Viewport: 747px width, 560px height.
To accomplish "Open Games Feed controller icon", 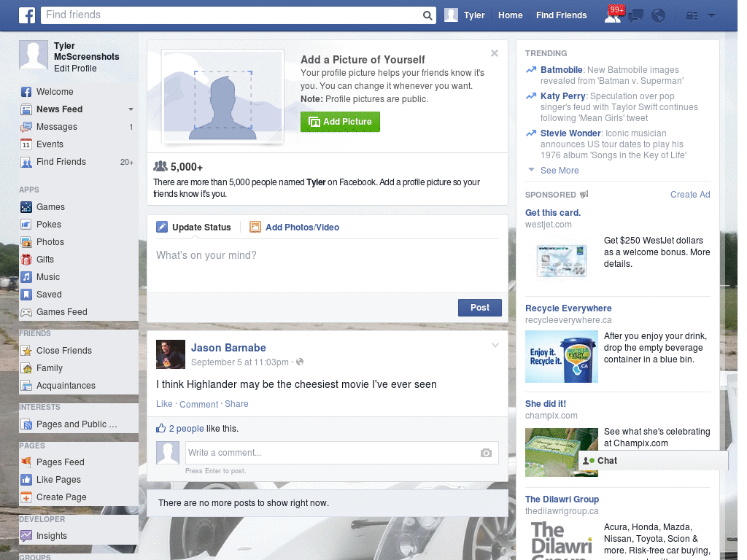I will click(x=26, y=312).
